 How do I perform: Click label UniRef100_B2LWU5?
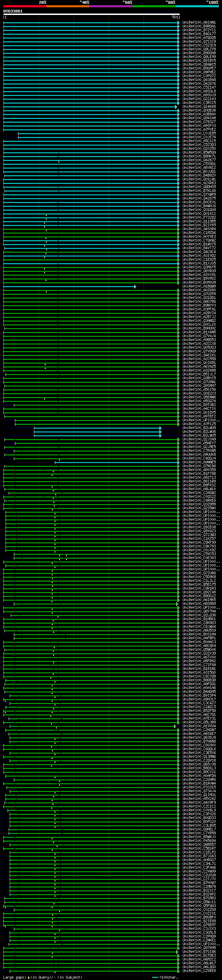(x=199, y=435)
